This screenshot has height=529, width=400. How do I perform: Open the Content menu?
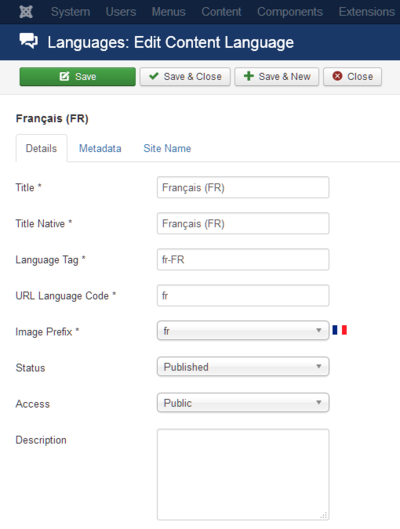[x=221, y=12]
